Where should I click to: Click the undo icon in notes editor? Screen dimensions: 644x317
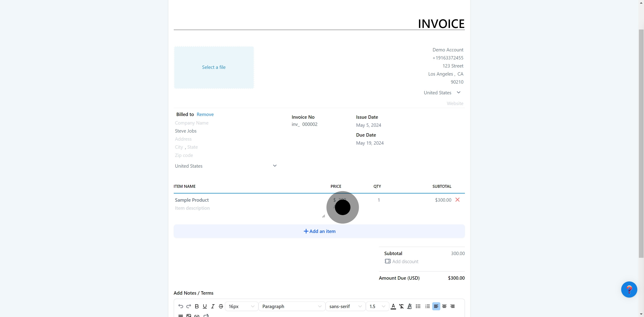point(180,306)
